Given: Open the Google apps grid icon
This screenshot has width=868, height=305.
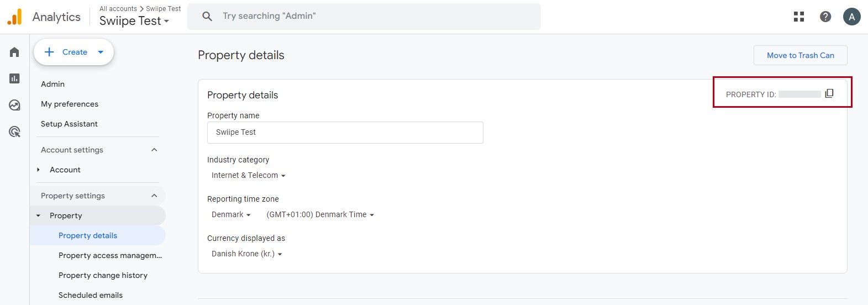Looking at the screenshot, I should 799,17.
